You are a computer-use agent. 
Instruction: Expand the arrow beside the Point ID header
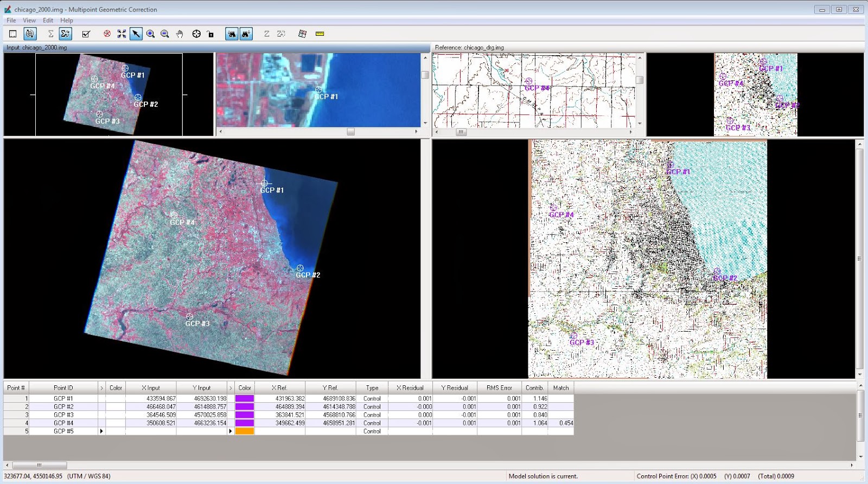click(101, 388)
